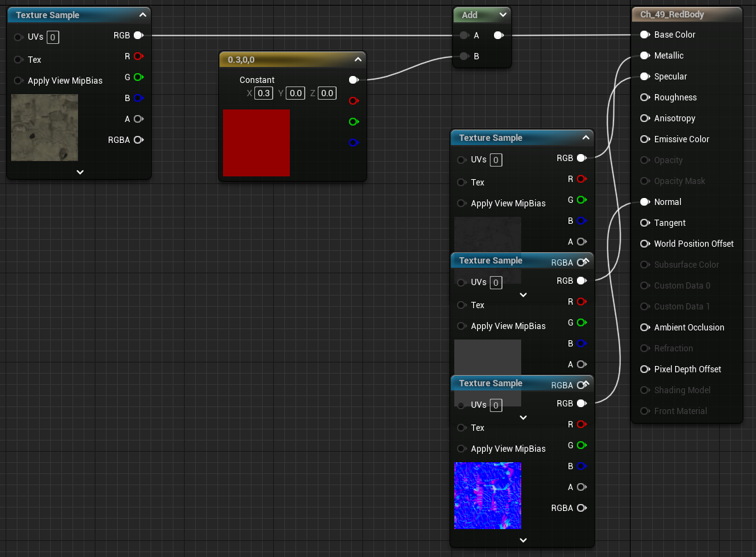
Task: Toggle Apply View MipBias pin on top-left Texture Sample
Action: click(18, 81)
